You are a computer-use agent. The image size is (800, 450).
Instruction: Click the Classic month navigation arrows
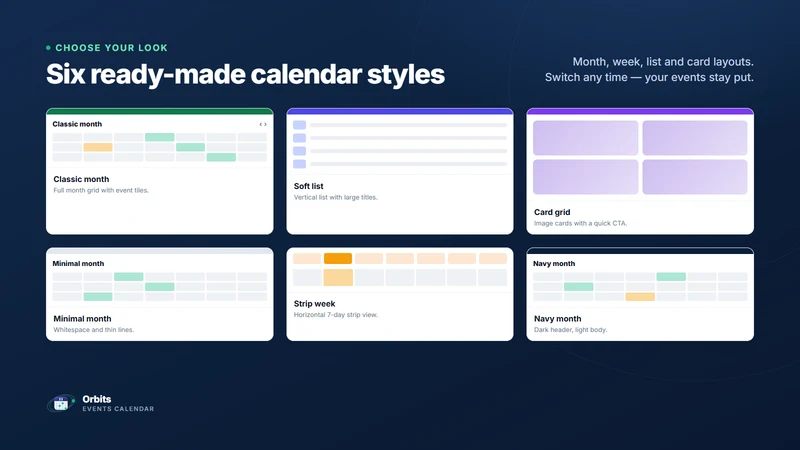pos(263,124)
